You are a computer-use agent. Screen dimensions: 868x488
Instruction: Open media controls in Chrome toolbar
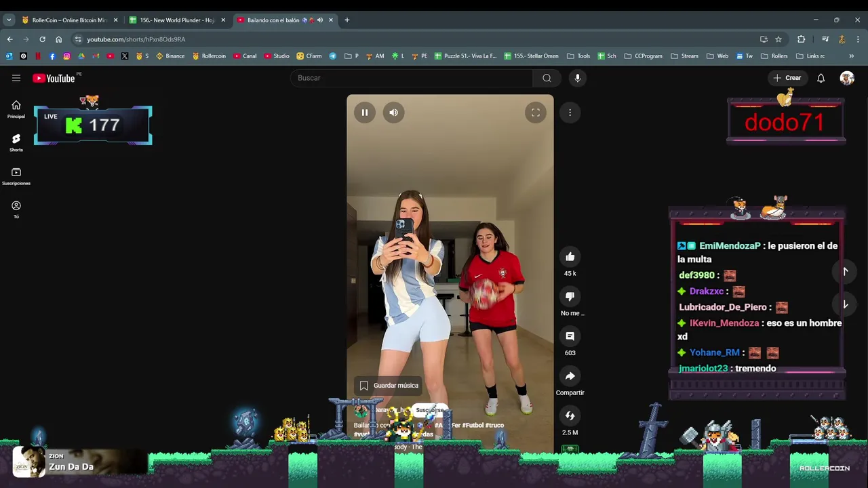coord(825,39)
